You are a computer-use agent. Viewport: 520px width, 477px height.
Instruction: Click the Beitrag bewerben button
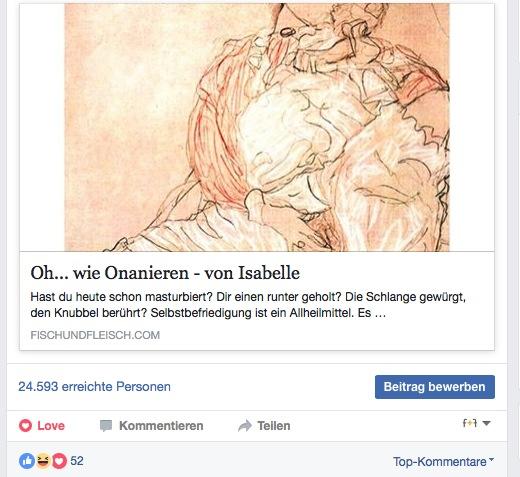click(435, 387)
